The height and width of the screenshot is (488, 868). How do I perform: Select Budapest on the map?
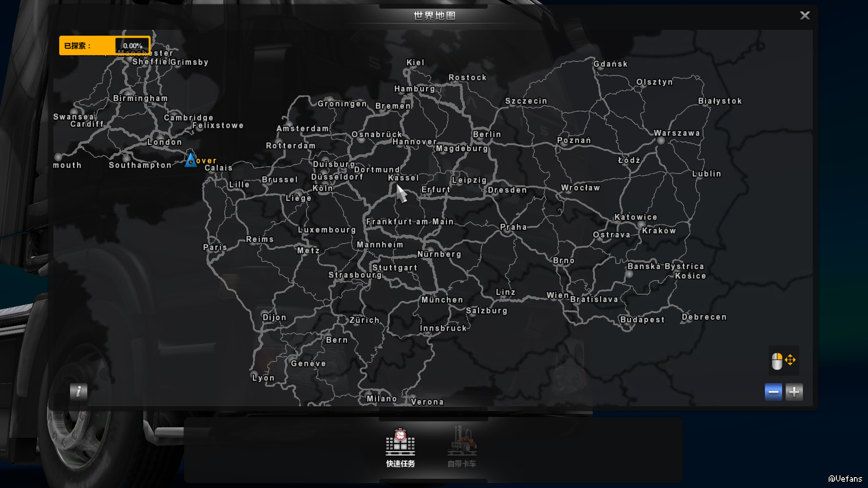click(642, 319)
